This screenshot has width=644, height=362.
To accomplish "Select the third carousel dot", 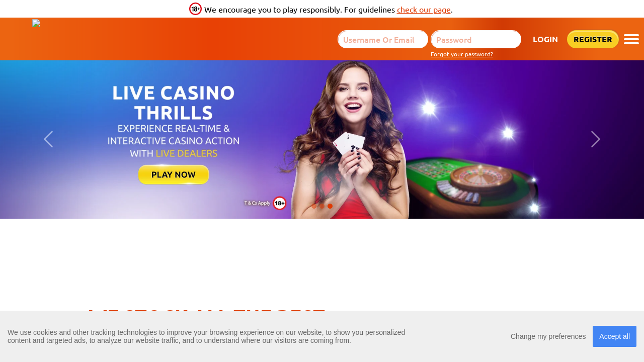I will (330, 206).
